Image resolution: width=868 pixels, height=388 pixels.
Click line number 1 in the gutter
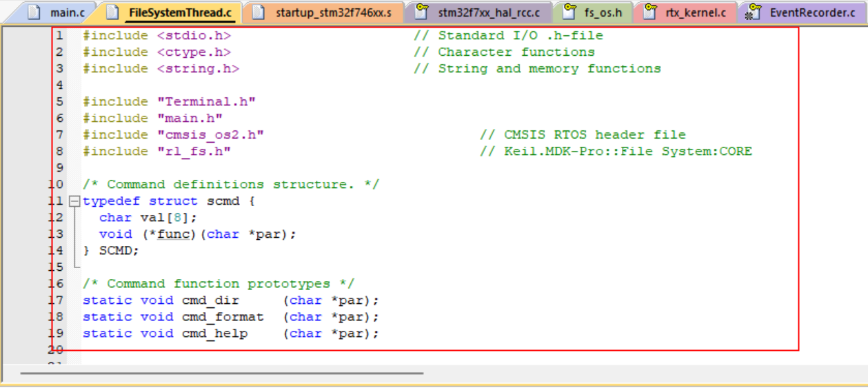pos(59,36)
